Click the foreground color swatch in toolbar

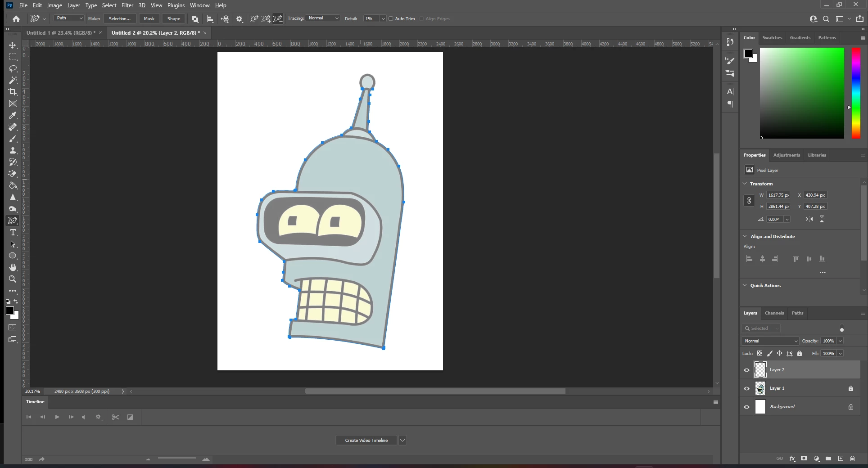[x=10, y=310]
